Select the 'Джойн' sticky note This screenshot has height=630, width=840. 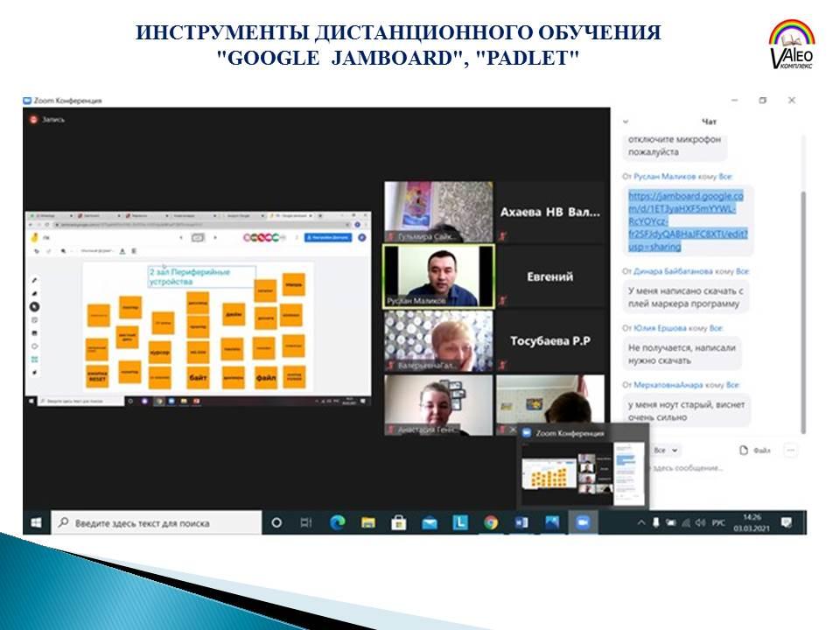[x=234, y=314]
